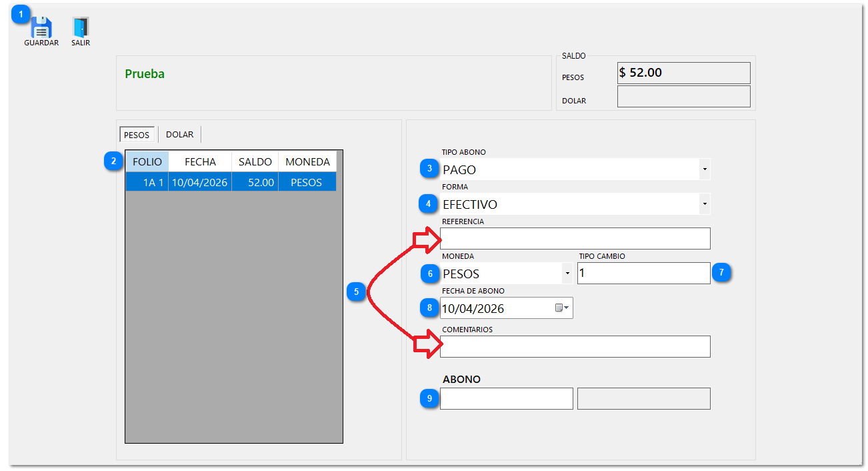The image size is (868, 471).
Task: Switch to the DOLAR tab
Action: [x=180, y=134]
